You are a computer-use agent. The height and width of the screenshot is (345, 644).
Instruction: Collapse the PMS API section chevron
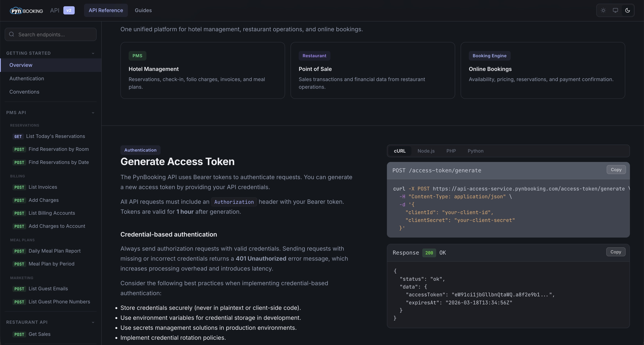click(x=93, y=113)
